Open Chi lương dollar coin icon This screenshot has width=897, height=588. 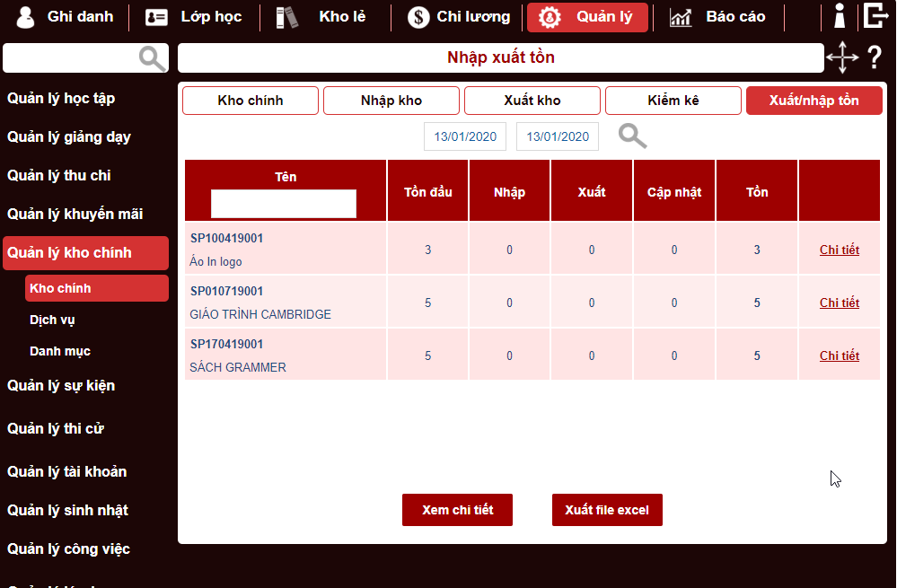tap(418, 17)
